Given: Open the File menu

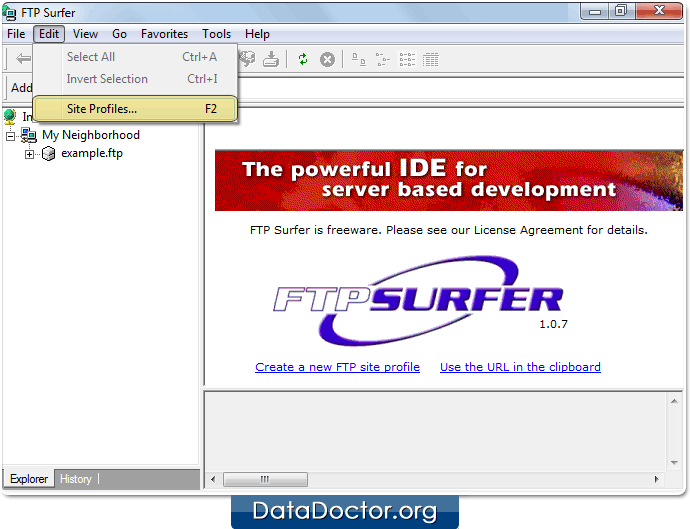Looking at the screenshot, I should coord(16,34).
